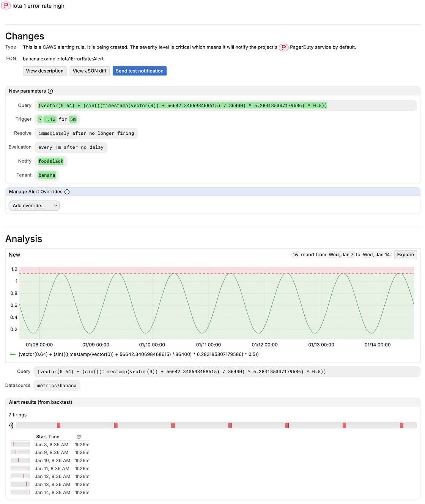Viewport: 425px width, 504px height.
Task: Click the Start Time column header
Action: tap(48, 437)
